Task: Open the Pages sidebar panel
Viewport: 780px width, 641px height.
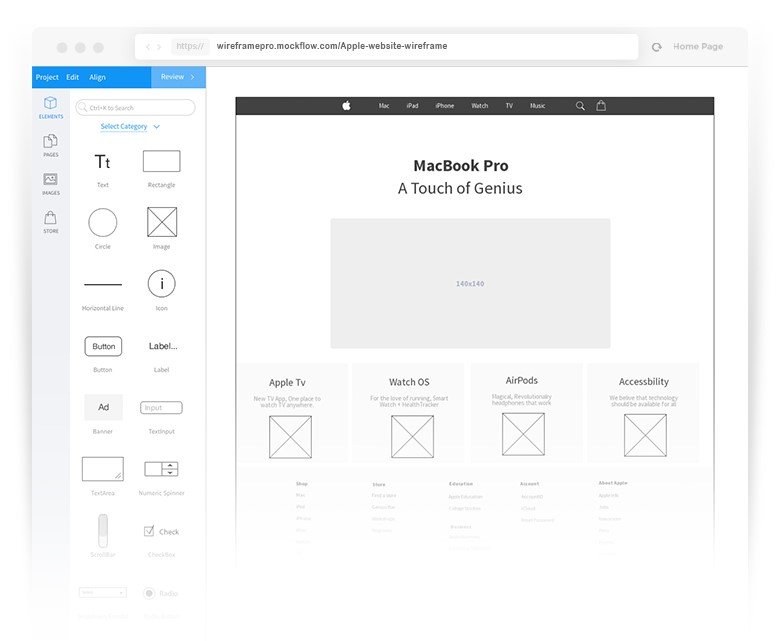Action: pyautogui.click(x=51, y=145)
